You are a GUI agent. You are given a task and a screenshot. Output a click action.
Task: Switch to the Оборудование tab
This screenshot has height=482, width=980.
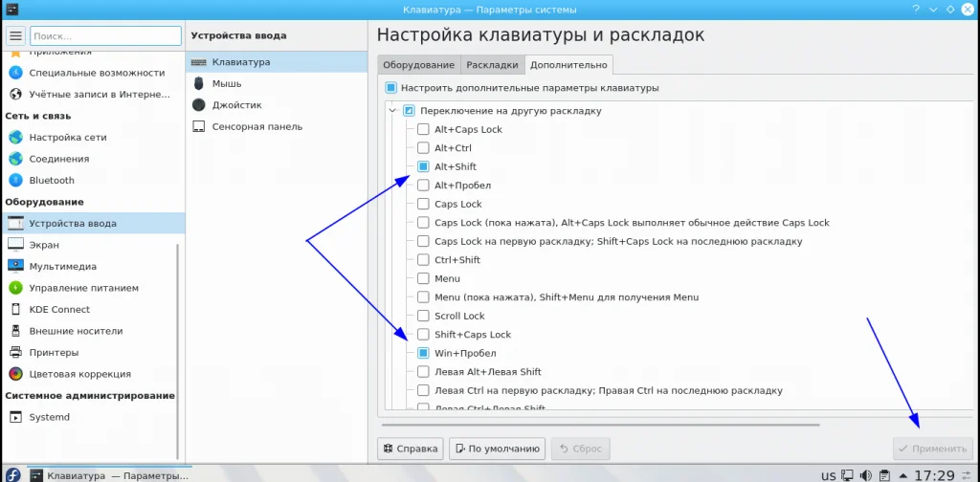pyautogui.click(x=418, y=65)
